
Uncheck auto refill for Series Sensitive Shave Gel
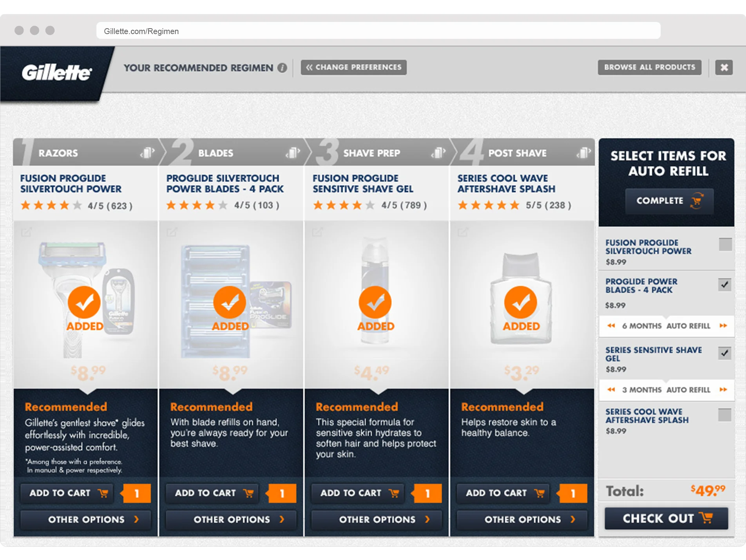(725, 353)
